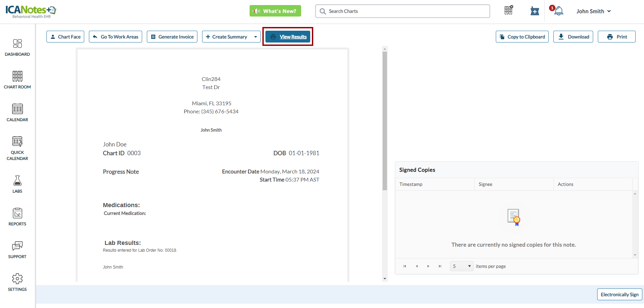
Task: Focus the Search Charts field
Action: point(402,11)
